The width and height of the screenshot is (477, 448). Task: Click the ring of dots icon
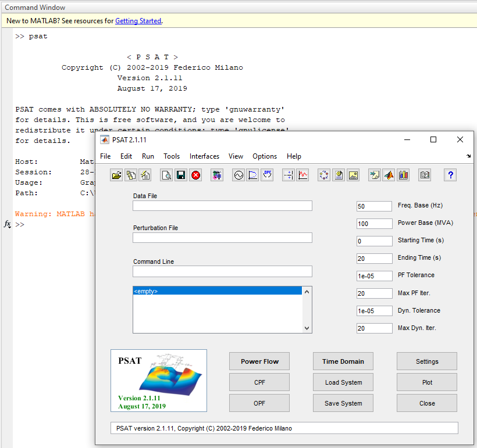(324, 175)
